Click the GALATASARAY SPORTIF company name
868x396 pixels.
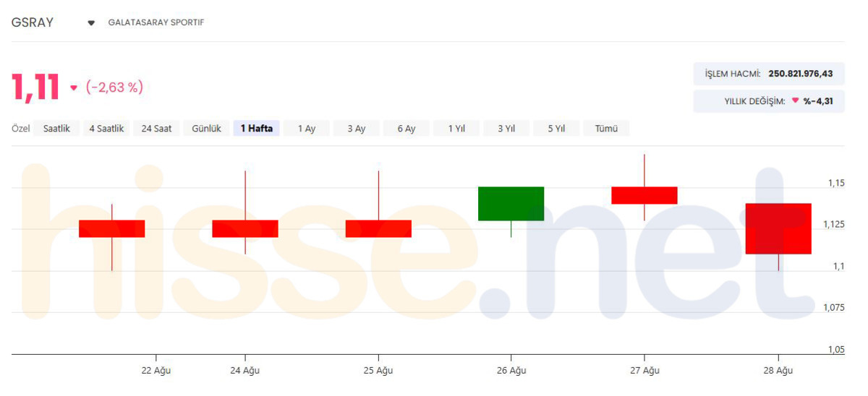(156, 22)
